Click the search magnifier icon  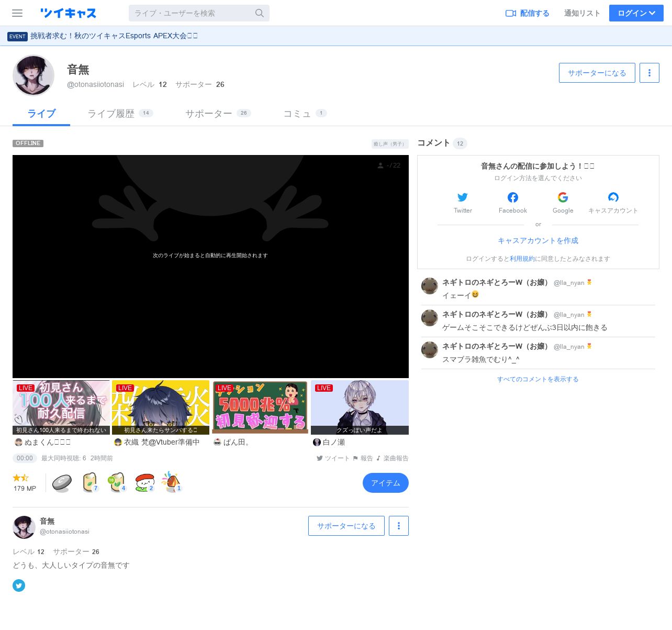(259, 13)
